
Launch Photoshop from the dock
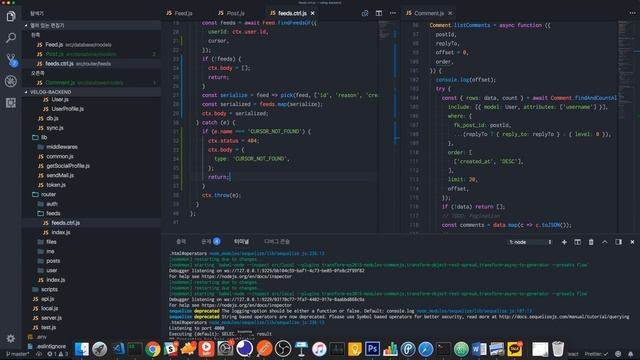(x=372, y=349)
